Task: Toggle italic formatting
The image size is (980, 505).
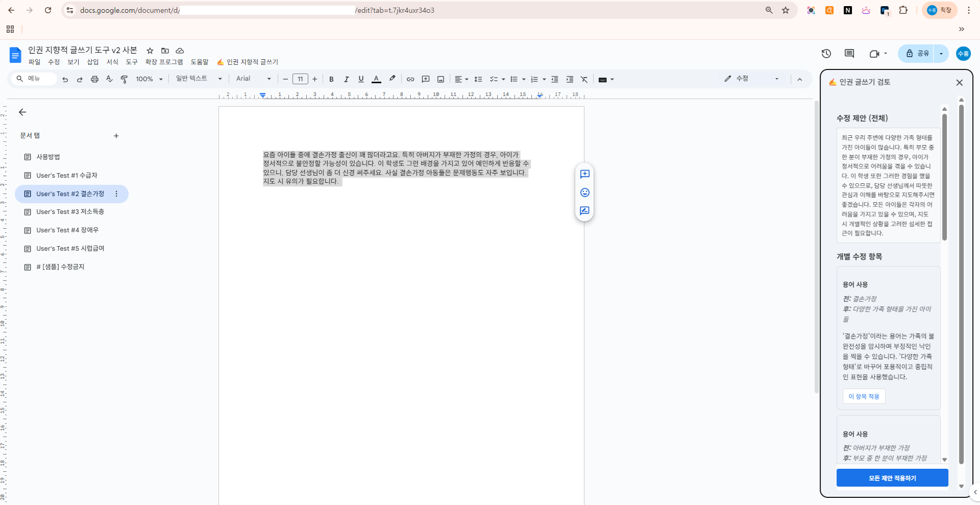Action: (346, 79)
